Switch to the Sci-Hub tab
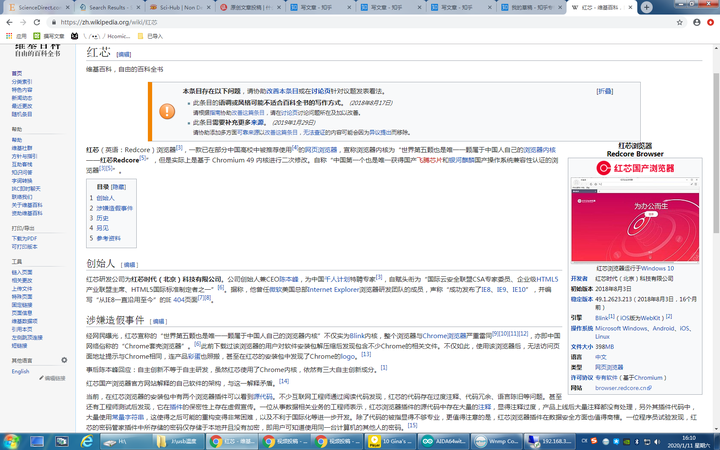The width and height of the screenshot is (720, 450). (180, 7)
